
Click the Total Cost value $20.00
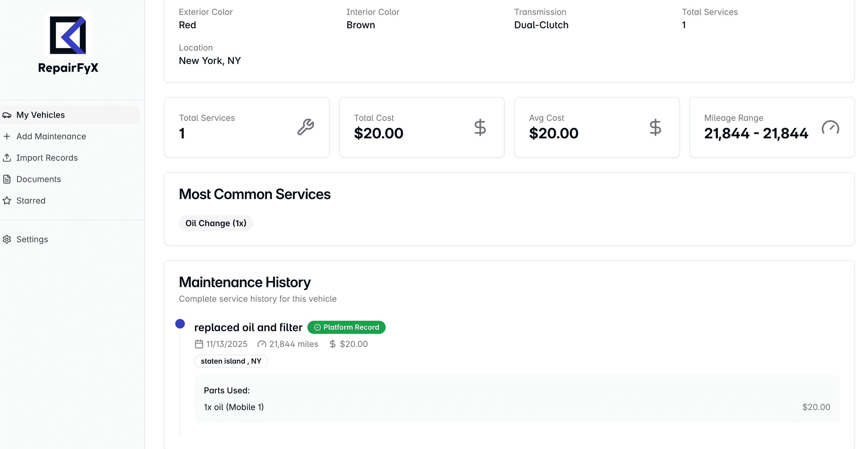point(379,133)
